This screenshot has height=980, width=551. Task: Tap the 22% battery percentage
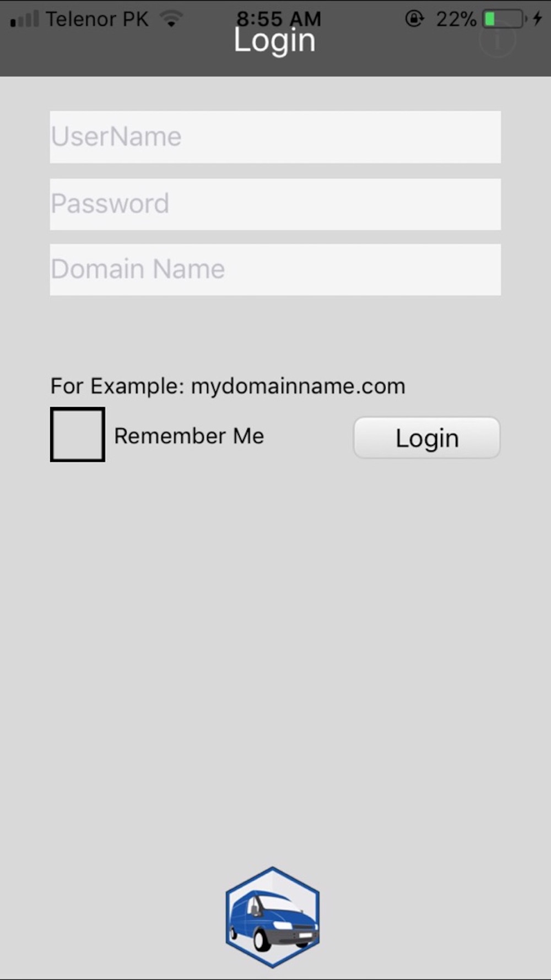pos(456,19)
